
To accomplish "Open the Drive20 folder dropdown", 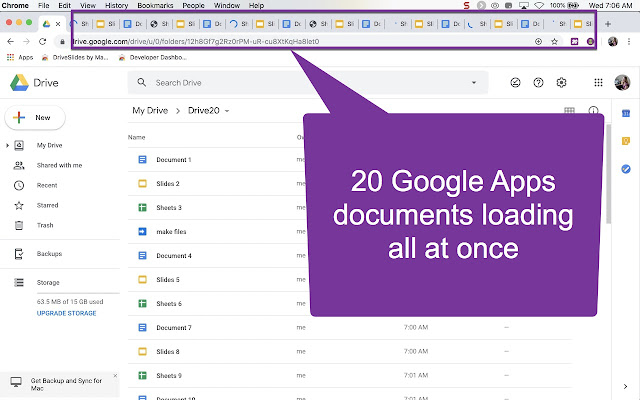I will click(228, 110).
